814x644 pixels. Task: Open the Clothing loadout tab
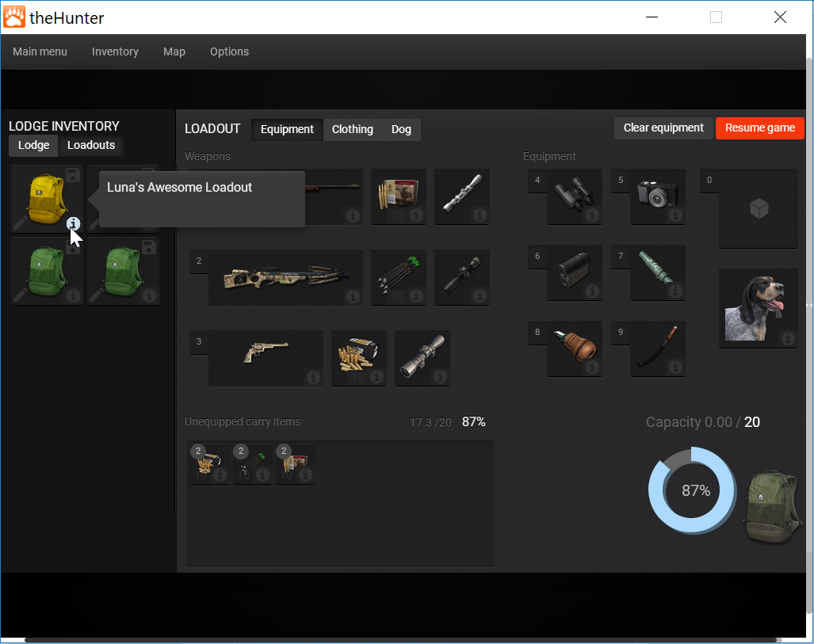tap(353, 129)
